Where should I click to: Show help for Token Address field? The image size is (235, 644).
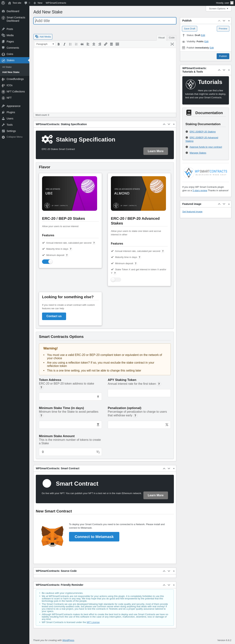(x=41, y=388)
